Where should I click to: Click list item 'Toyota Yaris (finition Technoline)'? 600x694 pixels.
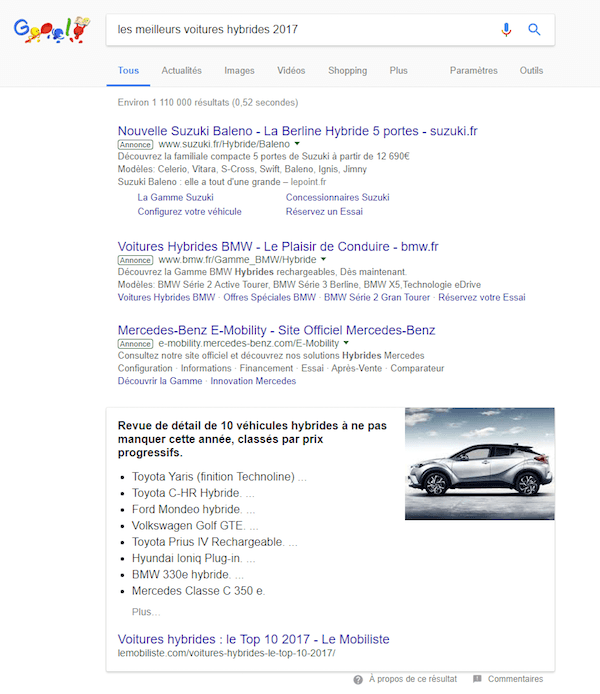point(213,477)
